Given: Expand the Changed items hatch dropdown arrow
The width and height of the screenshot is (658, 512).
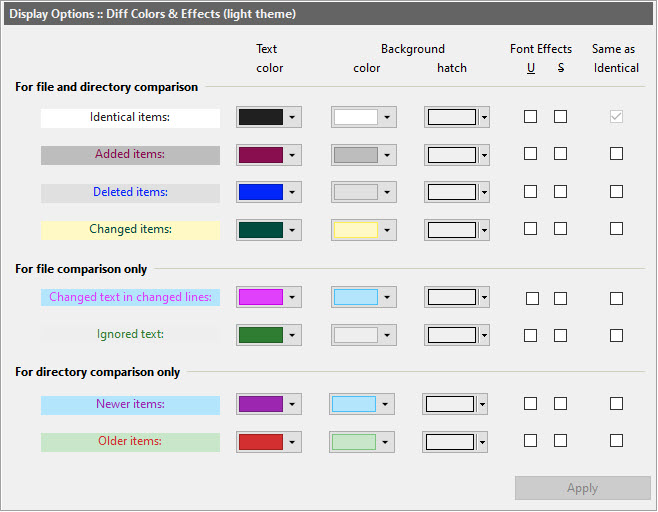Looking at the screenshot, I should pos(484,230).
